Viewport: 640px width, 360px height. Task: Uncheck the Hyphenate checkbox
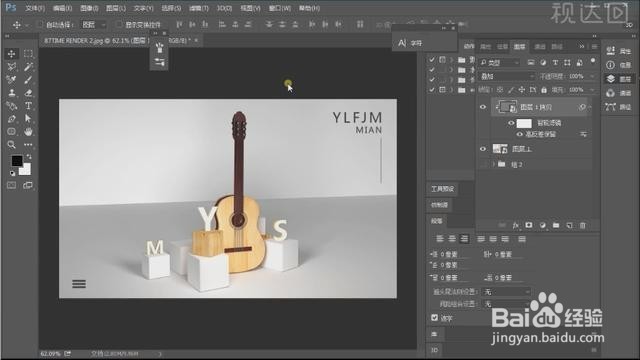click(x=434, y=318)
